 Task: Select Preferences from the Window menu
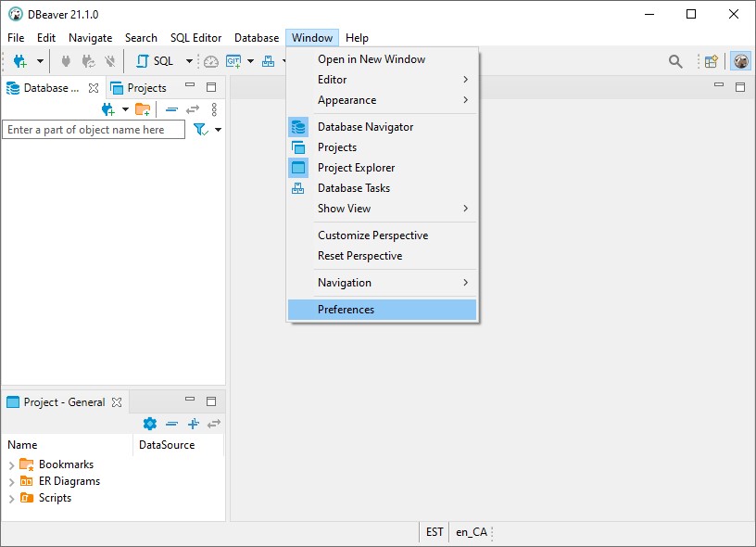[x=382, y=310]
